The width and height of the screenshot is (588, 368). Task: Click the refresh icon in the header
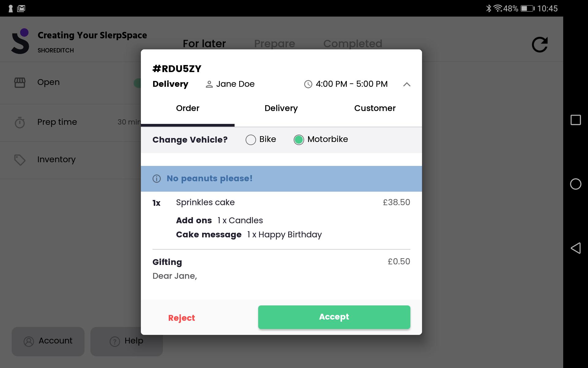[540, 45]
